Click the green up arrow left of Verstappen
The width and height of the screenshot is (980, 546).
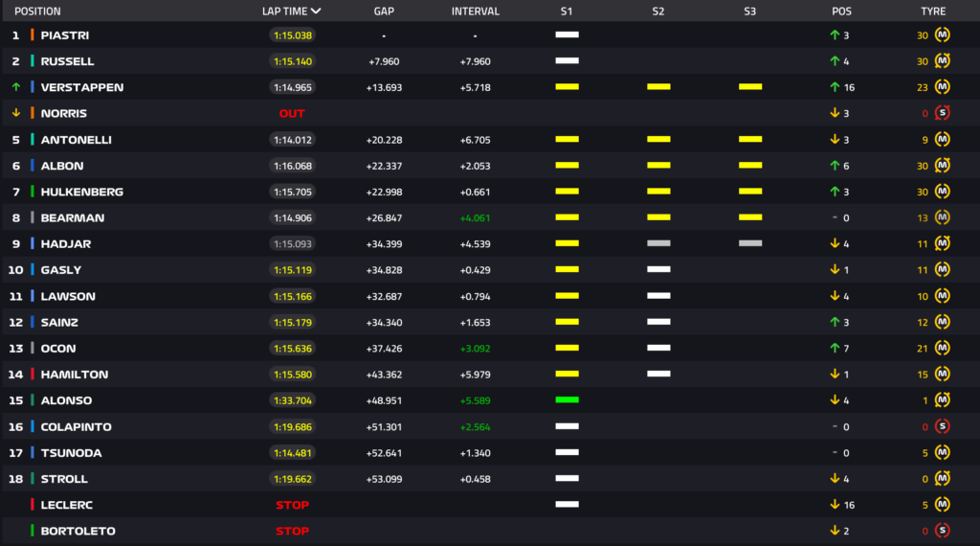tap(15, 87)
